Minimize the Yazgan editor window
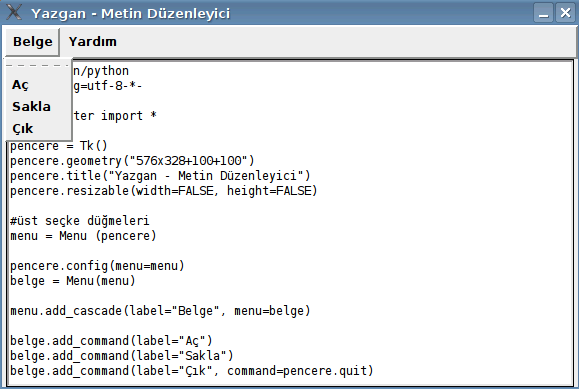 tap(543, 13)
